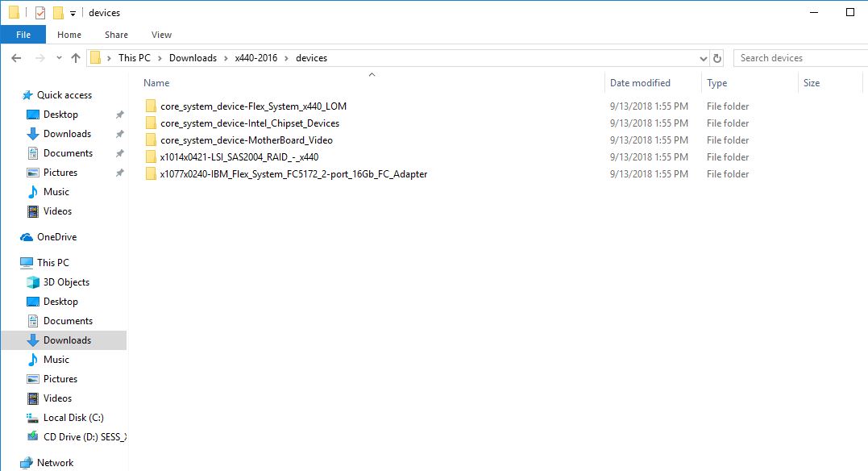Viewport: 868px width, 471px height.
Task: Open core_system_device-Intel_Chipset_Devices folder
Action: click(x=249, y=123)
